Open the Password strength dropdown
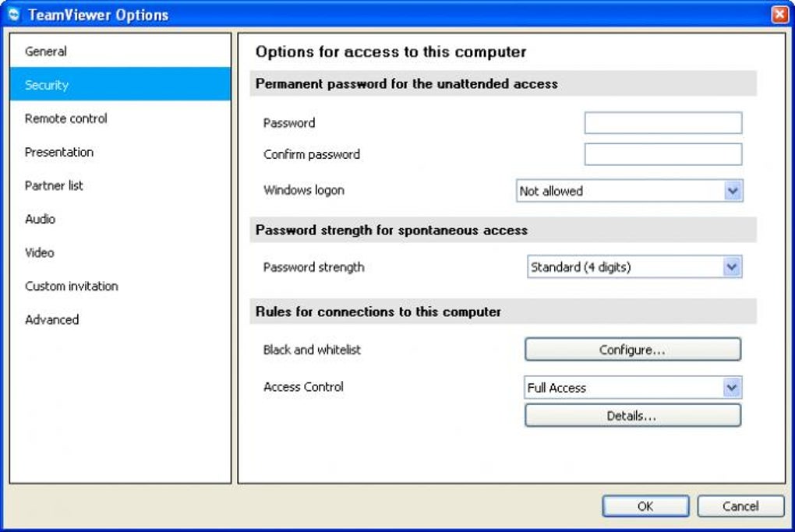The image size is (795, 532). [x=634, y=267]
